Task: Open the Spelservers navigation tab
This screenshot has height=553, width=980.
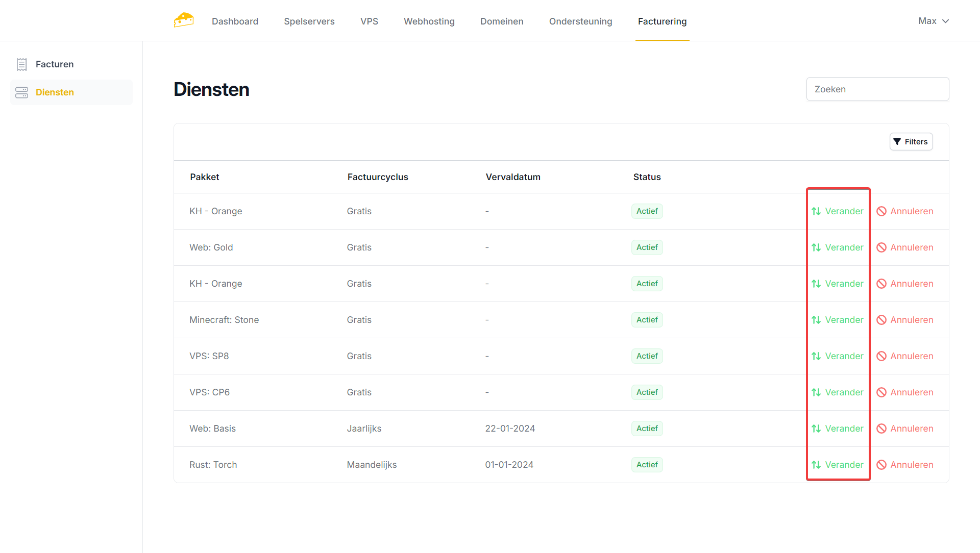Action: [x=309, y=21]
